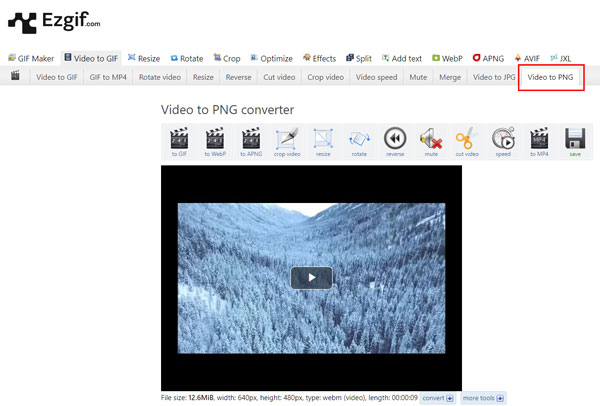Click the file size 12.6MiB text

(x=187, y=398)
